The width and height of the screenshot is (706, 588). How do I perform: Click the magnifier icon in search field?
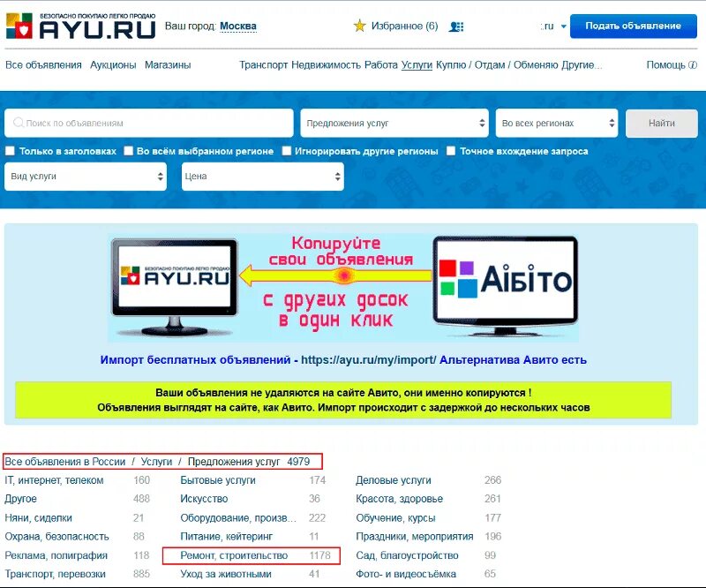coord(18,123)
